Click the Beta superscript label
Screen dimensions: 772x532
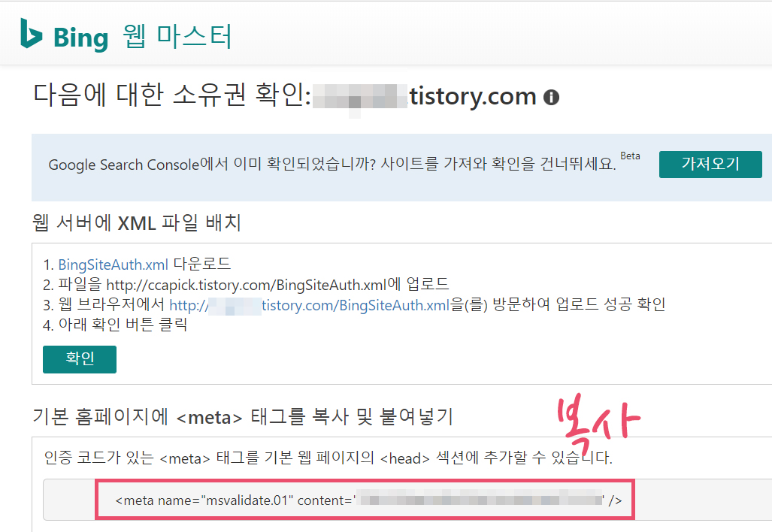point(630,156)
